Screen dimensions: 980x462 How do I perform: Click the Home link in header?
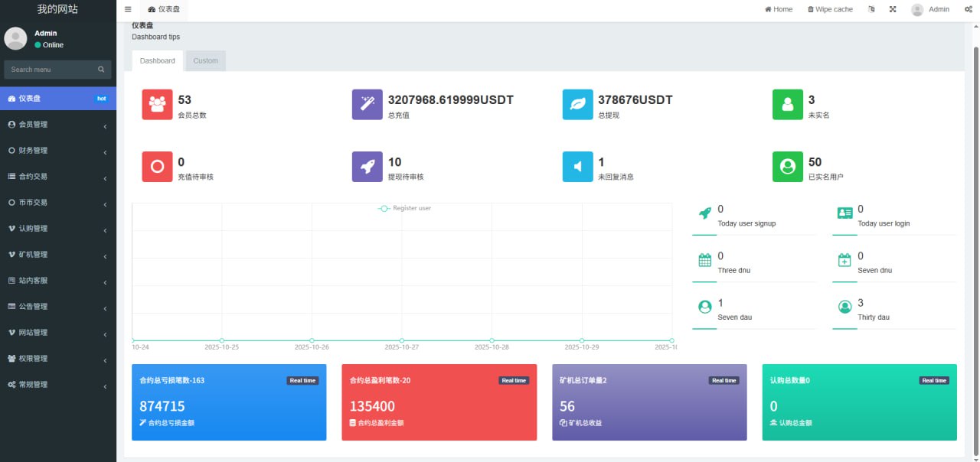click(779, 10)
